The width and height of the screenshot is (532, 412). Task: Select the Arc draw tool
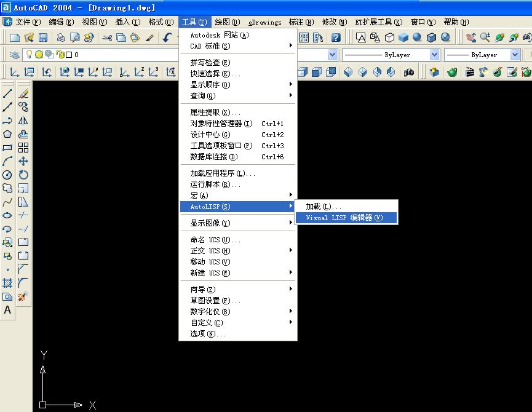(7, 161)
